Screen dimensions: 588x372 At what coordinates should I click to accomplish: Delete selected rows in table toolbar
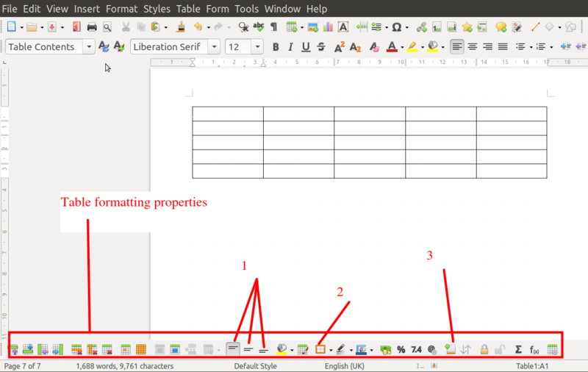[76, 349]
